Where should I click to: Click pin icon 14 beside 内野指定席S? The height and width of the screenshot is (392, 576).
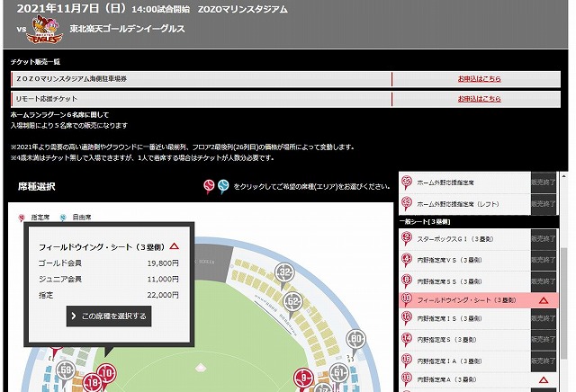point(406,340)
